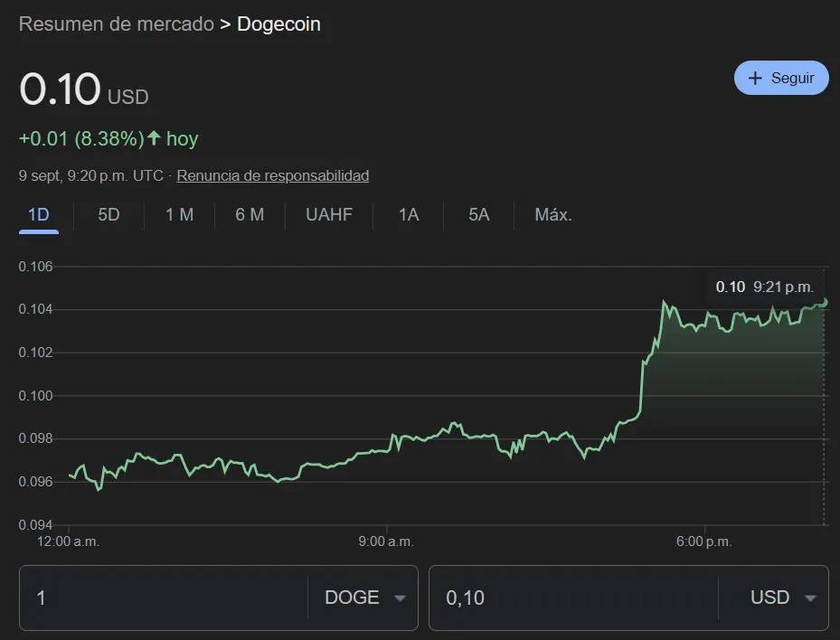Click the 0.10 9:21 p.m. chart tooltip
Screen dimensions: 840x640
click(x=764, y=287)
